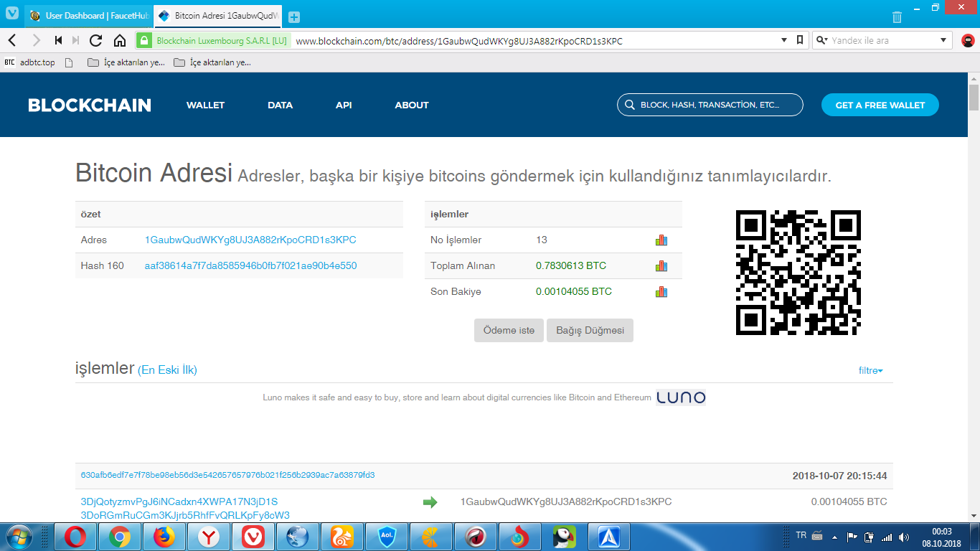Click the green transaction arrow icon
980x551 pixels.
click(x=430, y=502)
